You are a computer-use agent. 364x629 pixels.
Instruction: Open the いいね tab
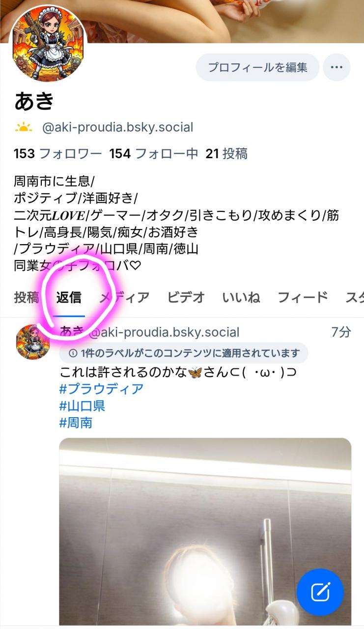241,297
